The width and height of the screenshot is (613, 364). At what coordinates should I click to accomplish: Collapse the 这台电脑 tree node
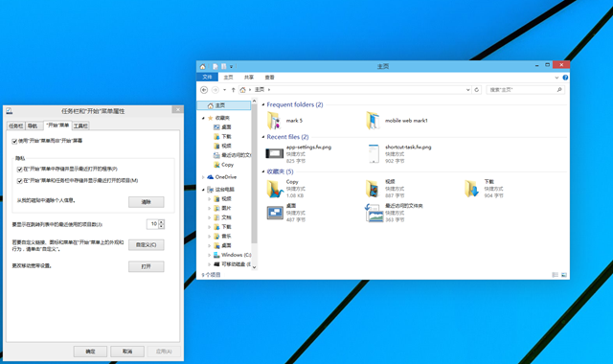click(x=203, y=190)
